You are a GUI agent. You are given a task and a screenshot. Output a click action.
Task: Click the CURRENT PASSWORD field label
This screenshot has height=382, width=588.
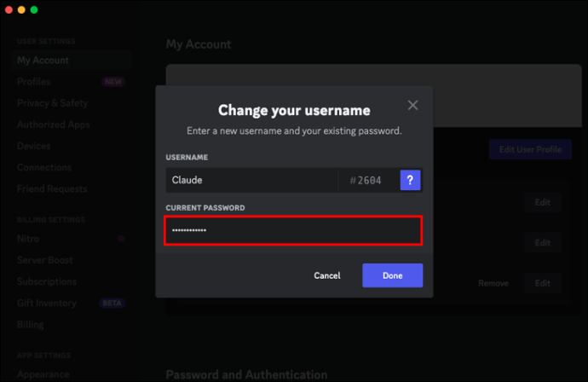pyautogui.click(x=205, y=208)
